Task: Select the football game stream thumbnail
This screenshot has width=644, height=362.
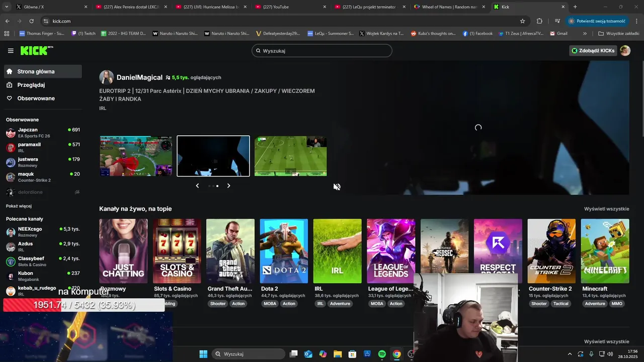Action: tap(290, 156)
